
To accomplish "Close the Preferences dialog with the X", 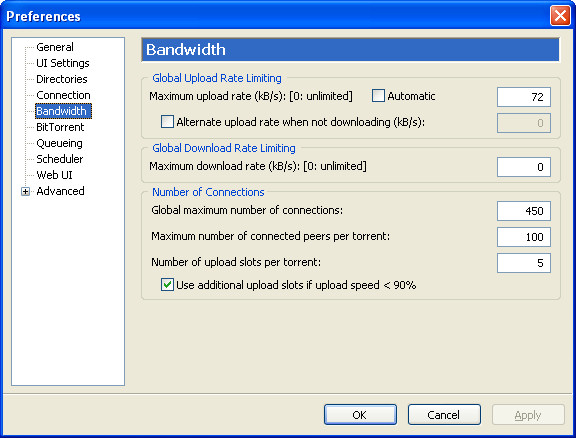I will [x=560, y=16].
